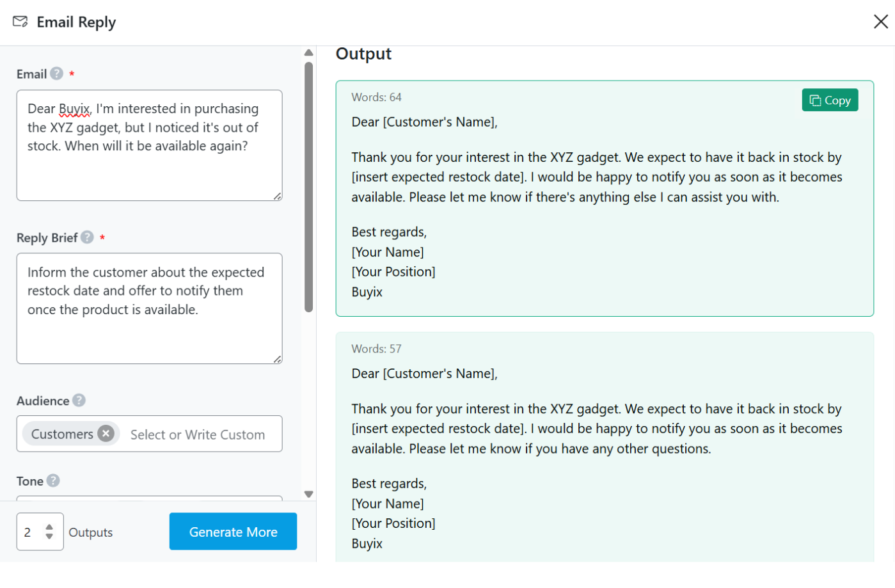Viewport: 895px width, 588px height.
Task: Click the Audience help question mark icon
Action: click(x=79, y=401)
